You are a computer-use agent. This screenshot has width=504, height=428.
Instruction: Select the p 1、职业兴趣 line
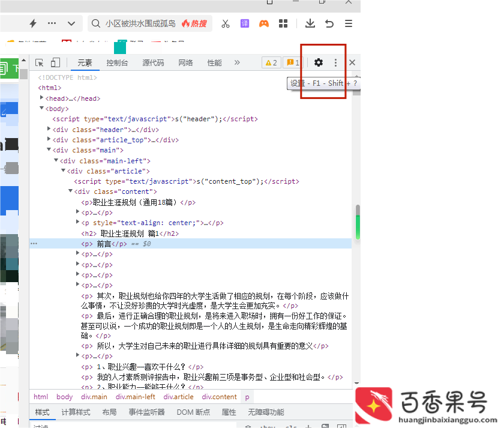tap(142, 367)
